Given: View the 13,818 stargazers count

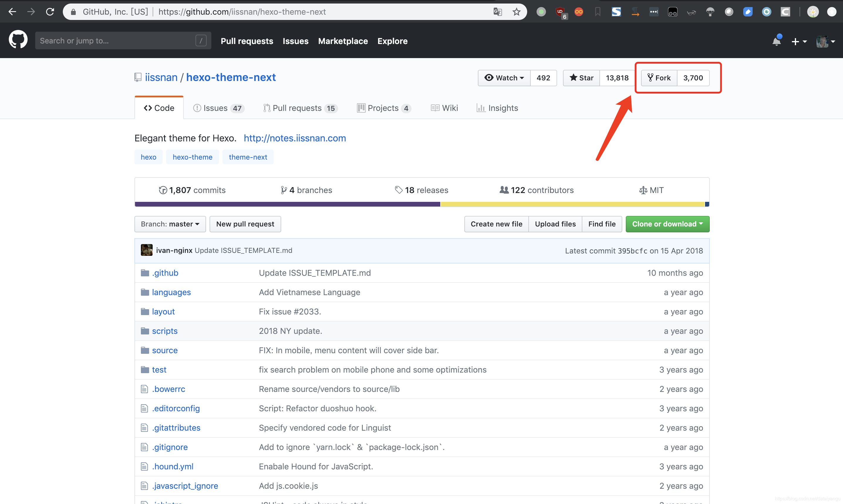Looking at the screenshot, I should coord(617,78).
